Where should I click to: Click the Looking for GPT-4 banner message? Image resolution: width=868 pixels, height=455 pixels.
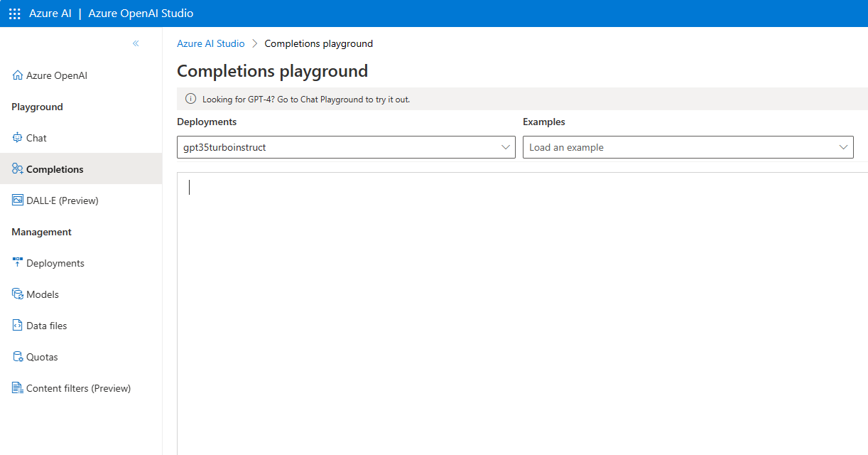(x=306, y=100)
